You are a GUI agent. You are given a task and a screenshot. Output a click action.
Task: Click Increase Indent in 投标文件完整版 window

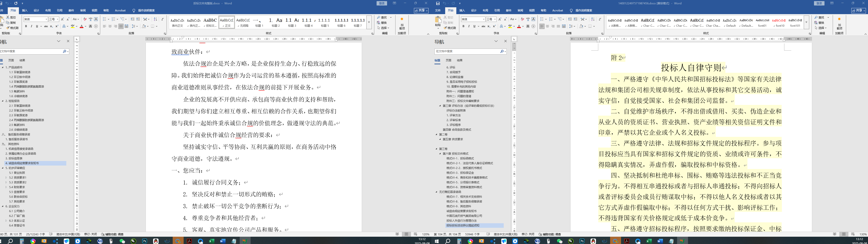click(138, 19)
